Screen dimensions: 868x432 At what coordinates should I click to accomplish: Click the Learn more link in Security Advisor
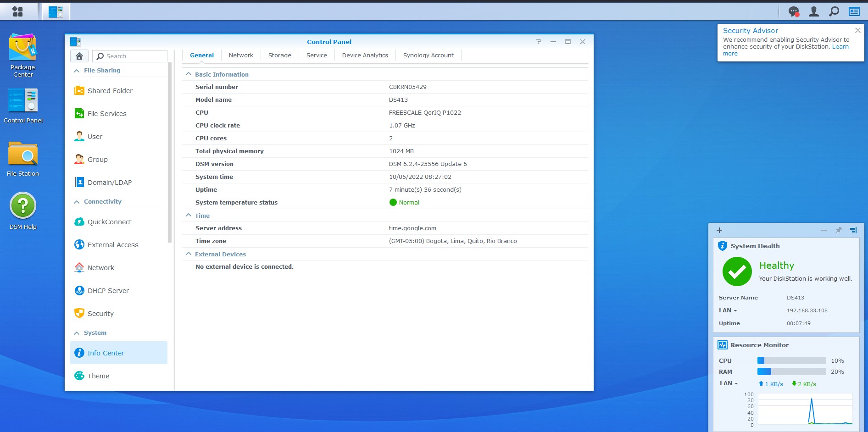click(x=840, y=47)
